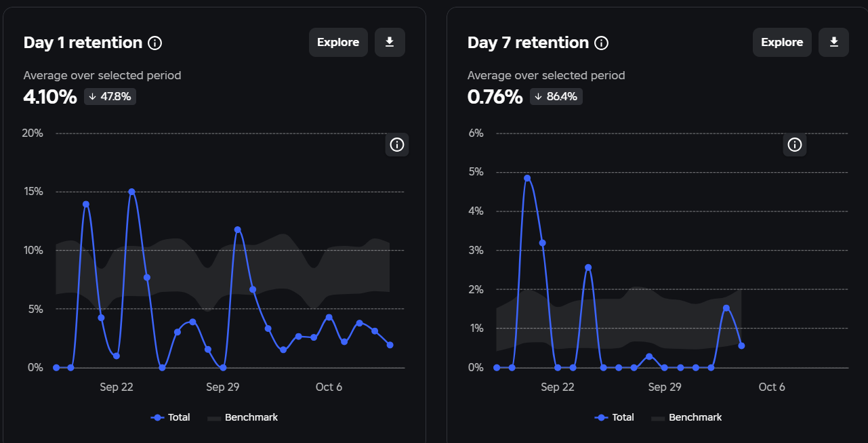The width and height of the screenshot is (868, 443).
Task: Open info tooltip beside Day 7 retention title
Action: pyautogui.click(x=601, y=43)
